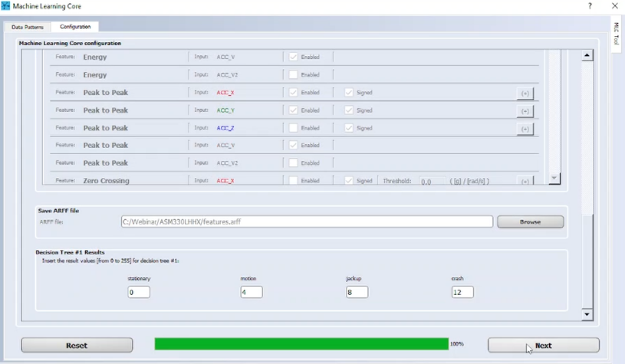The width and height of the screenshot is (625, 364).
Task: Click the ACC_V2 input label of Energy
Action: 227,75
